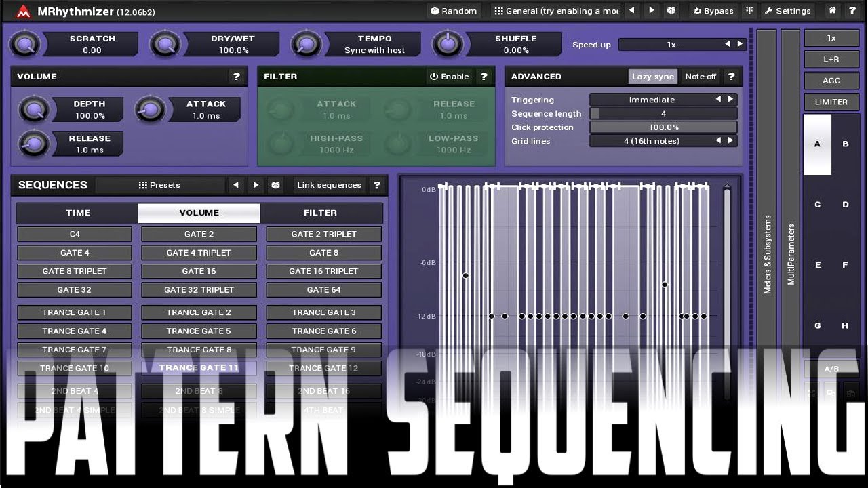The image size is (868, 488).
Task: Open help for the Volume panel
Action: click(x=237, y=77)
